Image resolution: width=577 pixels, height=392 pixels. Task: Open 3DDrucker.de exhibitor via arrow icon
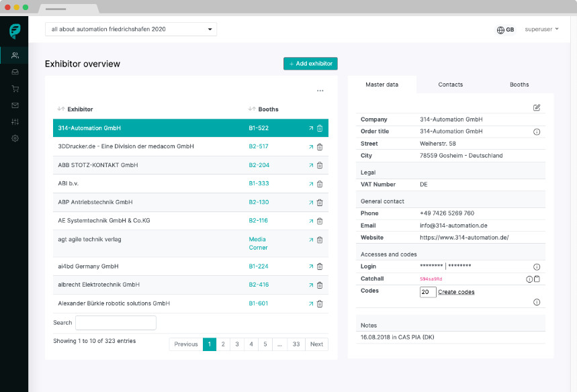[x=311, y=147]
